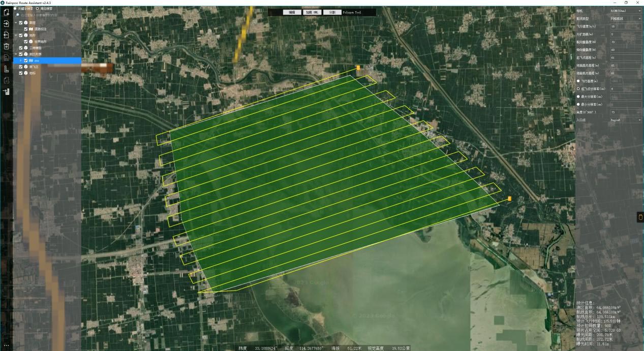Select the 地标 tree item label
The image size is (644, 351).
pyautogui.click(x=32, y=73)
